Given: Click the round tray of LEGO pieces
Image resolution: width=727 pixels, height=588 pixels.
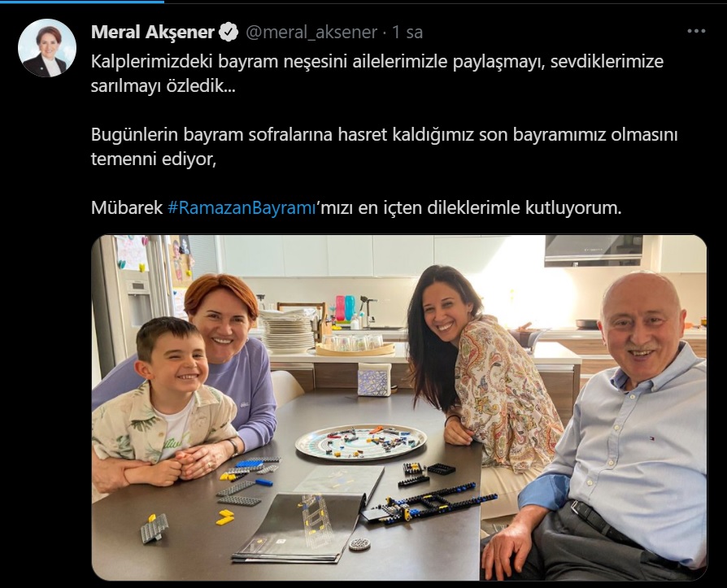Looking at the screenshot, I should coord(361,442).
